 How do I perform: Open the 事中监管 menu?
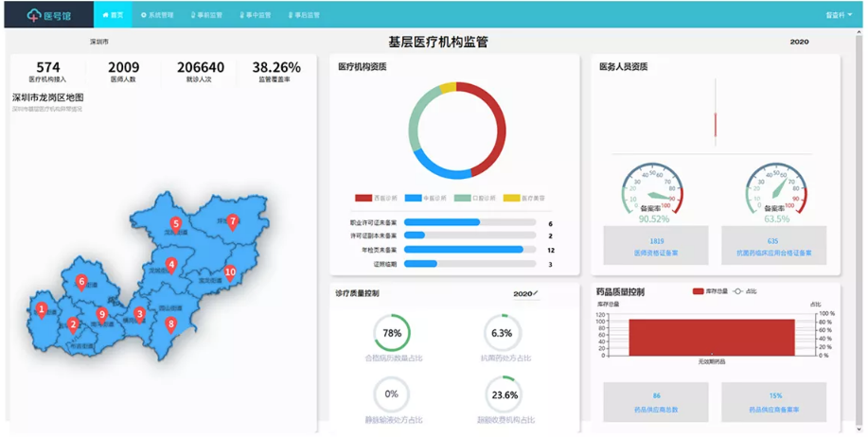255,15
